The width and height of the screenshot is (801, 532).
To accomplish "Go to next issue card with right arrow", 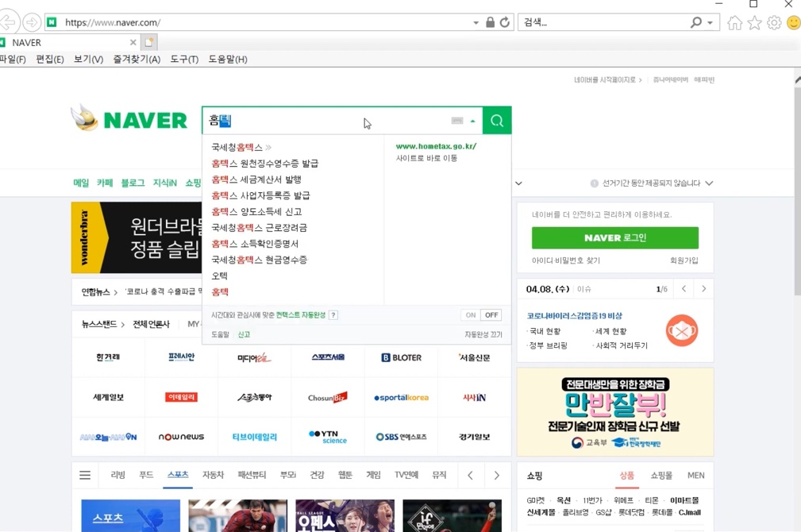I will (704, 289).
